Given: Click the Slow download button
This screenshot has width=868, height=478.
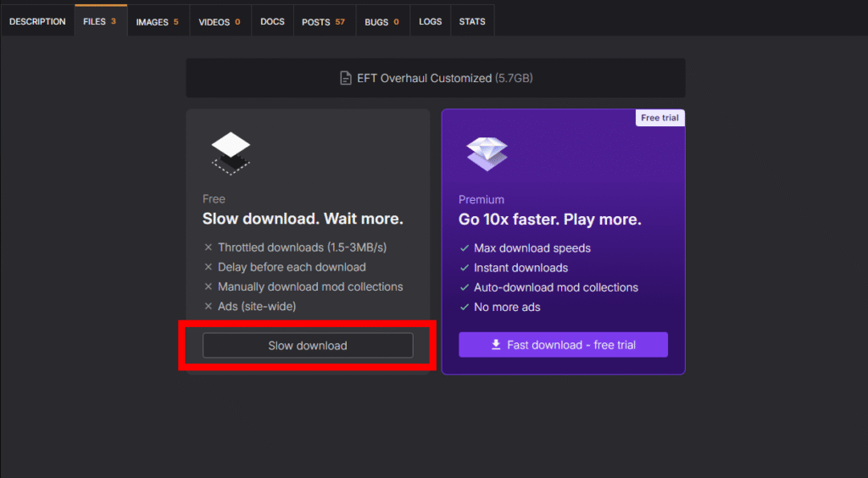Looking at the screenshot, I should [x=308, y=346].
